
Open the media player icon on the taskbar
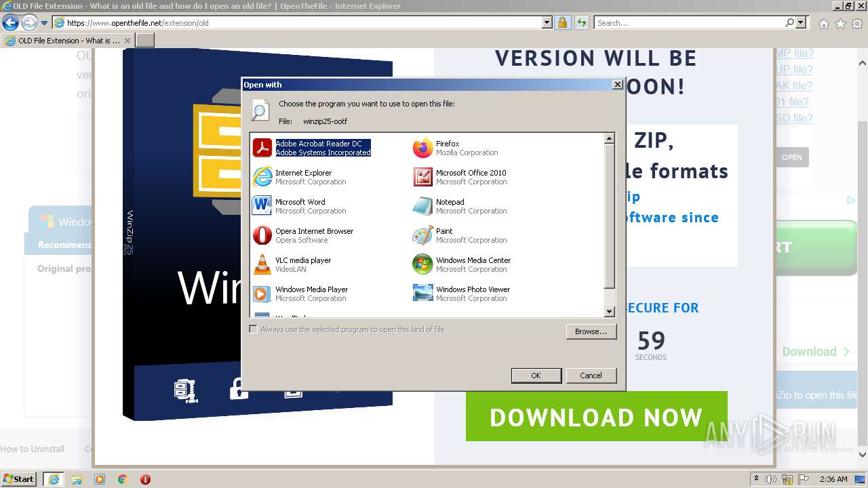click(x=100, y=479)
